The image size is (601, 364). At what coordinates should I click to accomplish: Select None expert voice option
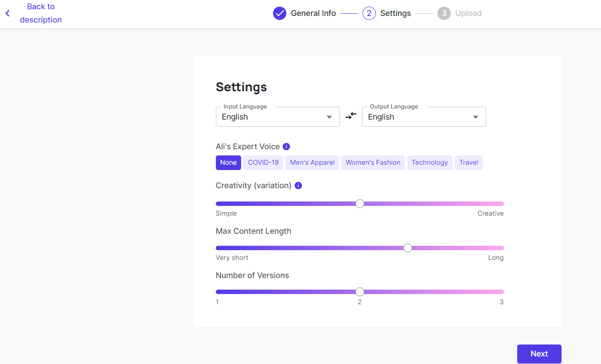(228, 163)
